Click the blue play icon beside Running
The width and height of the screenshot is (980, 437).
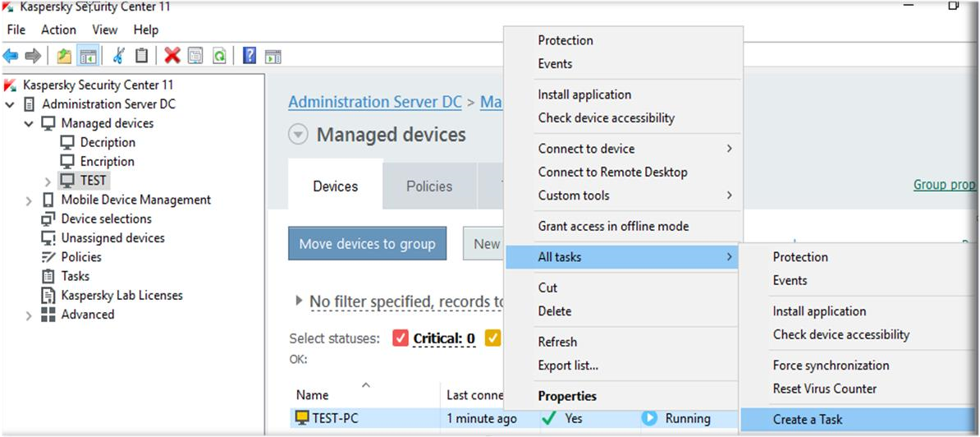[x=649, y=418]
